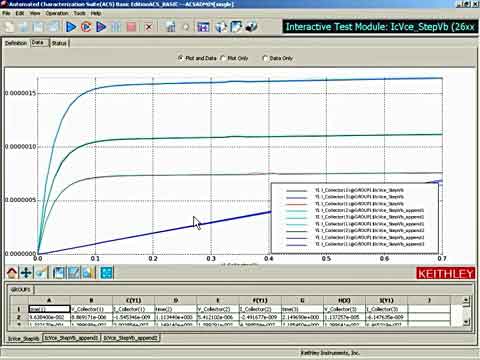
Task: Click column header C(Y1) in data table
Action: tap(134, 300)
